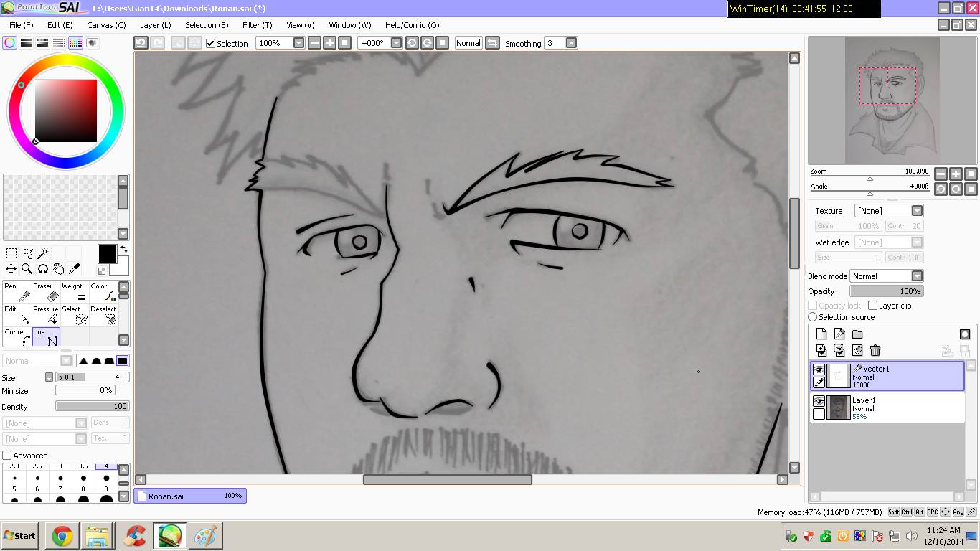The image size is (980, 551).
Task: Select the Deselect tool
Action: (103, 315)
